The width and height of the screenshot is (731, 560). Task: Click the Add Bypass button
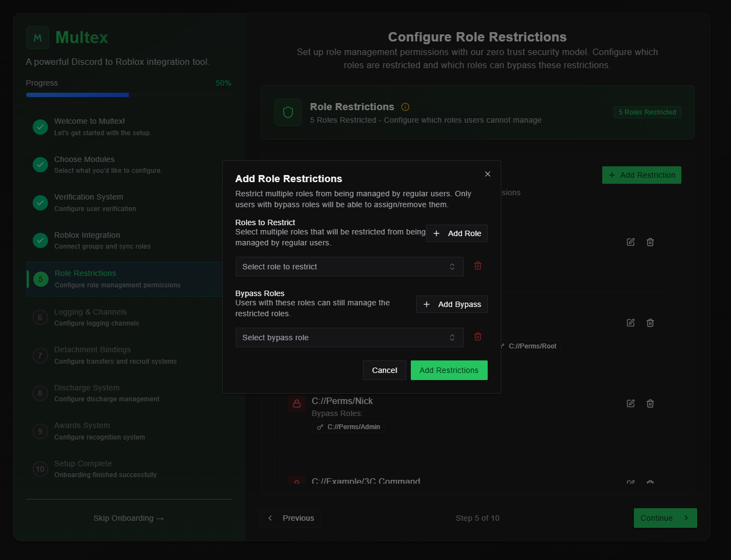coord(452,304)
